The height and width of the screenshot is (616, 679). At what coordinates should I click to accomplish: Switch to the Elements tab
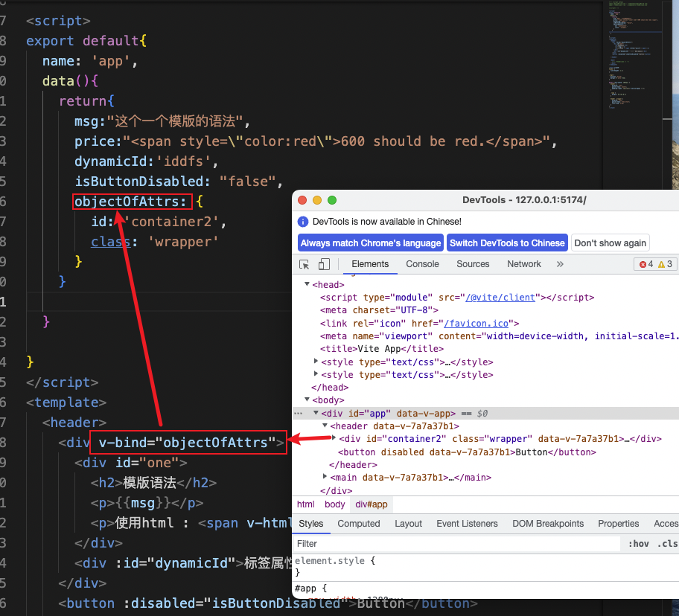[x=370, y=264]
